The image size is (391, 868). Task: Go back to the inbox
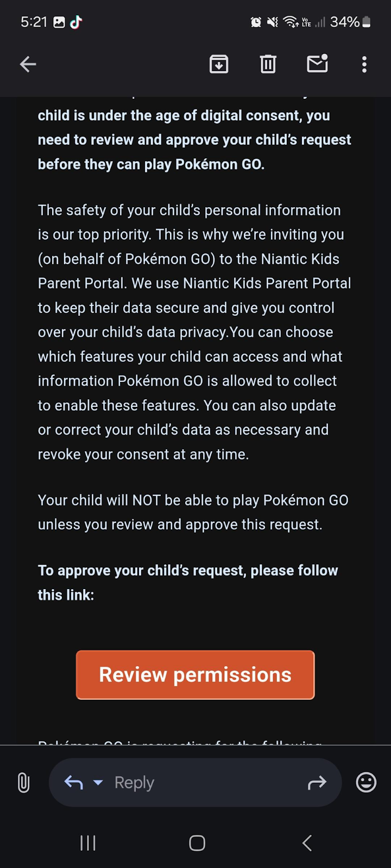(28, 65)
